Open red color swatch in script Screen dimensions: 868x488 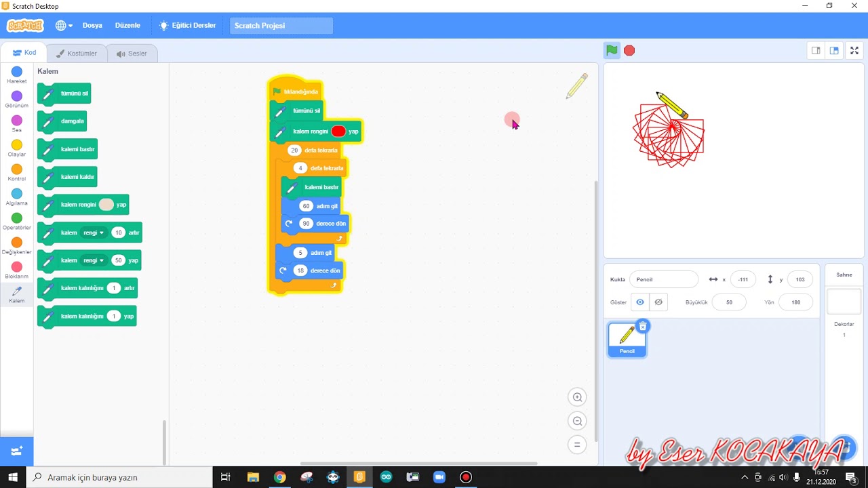pos(338,131)
